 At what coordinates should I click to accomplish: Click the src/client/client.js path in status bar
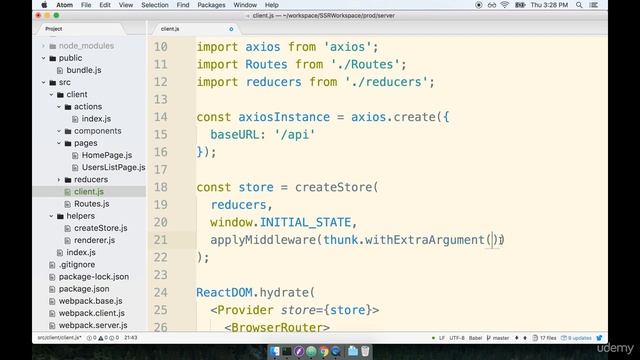[59, 338]
